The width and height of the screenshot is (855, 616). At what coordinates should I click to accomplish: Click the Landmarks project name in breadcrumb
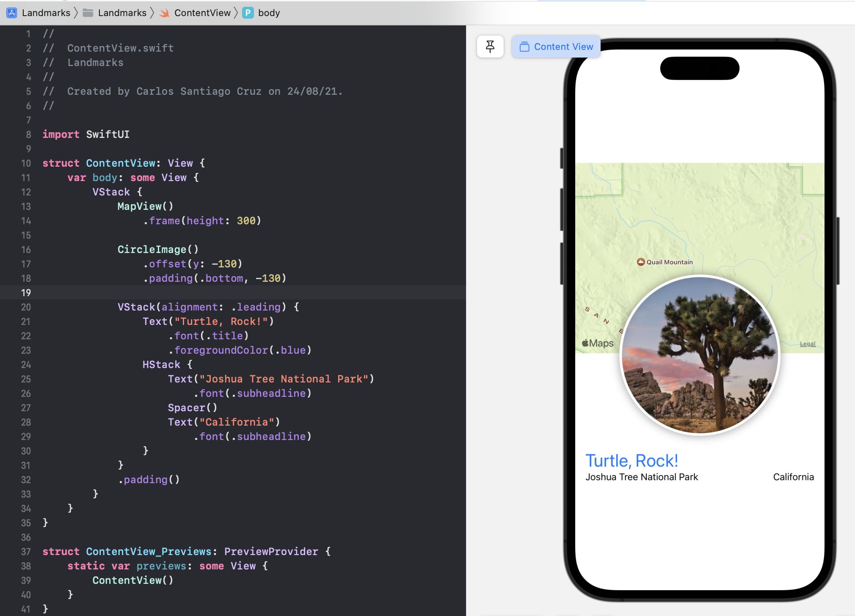46,13
